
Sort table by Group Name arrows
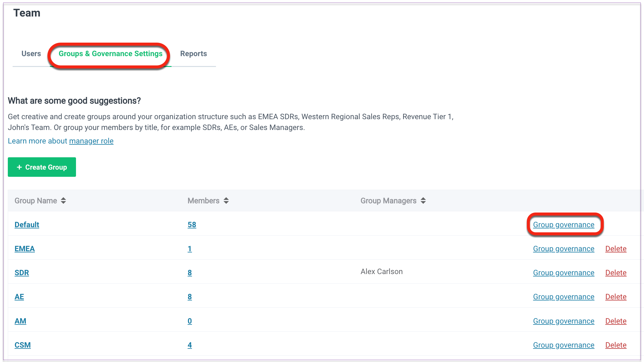pyautogui.click(x=63, y=201)
